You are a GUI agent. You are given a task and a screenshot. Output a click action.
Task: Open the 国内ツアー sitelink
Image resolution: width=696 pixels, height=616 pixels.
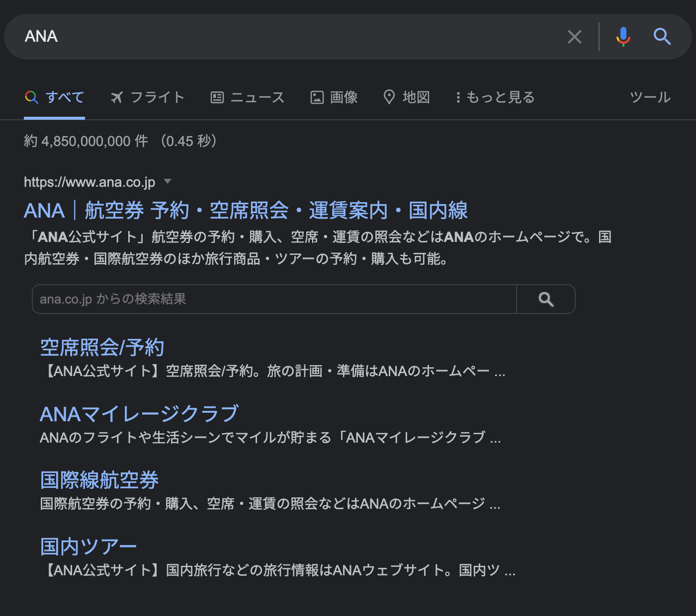click(88, 546)
